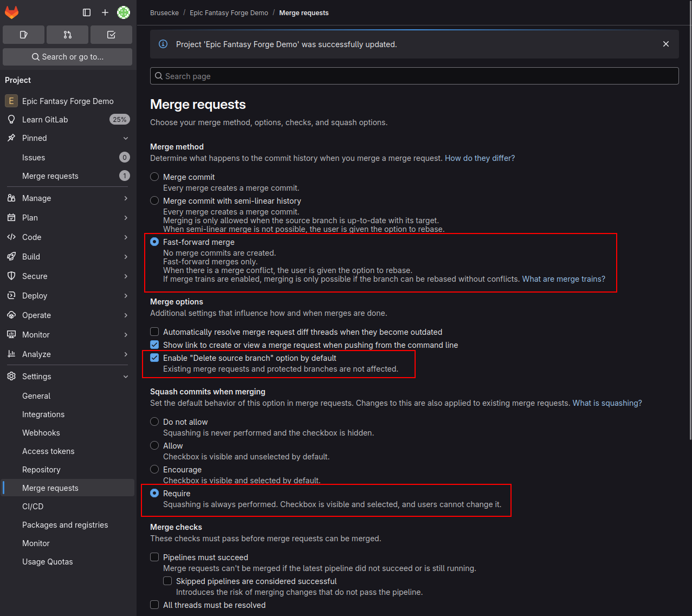The width and height of the screenshot is (692, 616).
Task: Click the info icon in the alert banner
Action: coord(163,44)
